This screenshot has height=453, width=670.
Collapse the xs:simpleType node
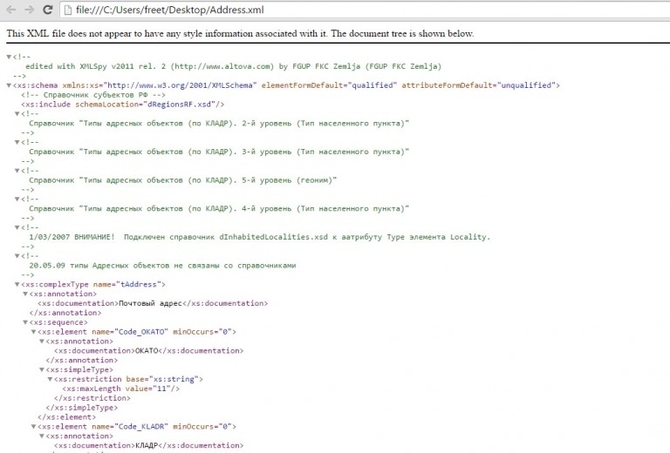(42, 370)
